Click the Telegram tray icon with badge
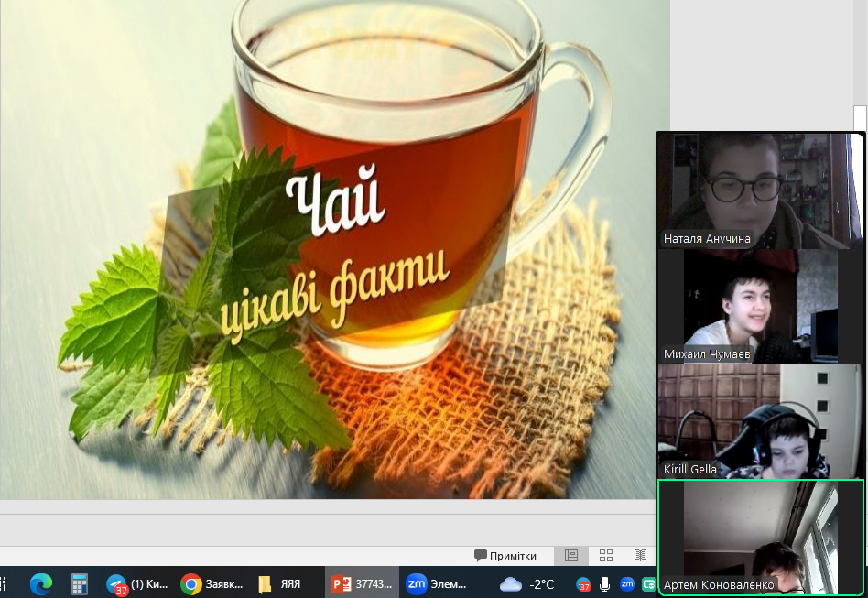Viewport: 868px width, 598px height. [583, 584]
